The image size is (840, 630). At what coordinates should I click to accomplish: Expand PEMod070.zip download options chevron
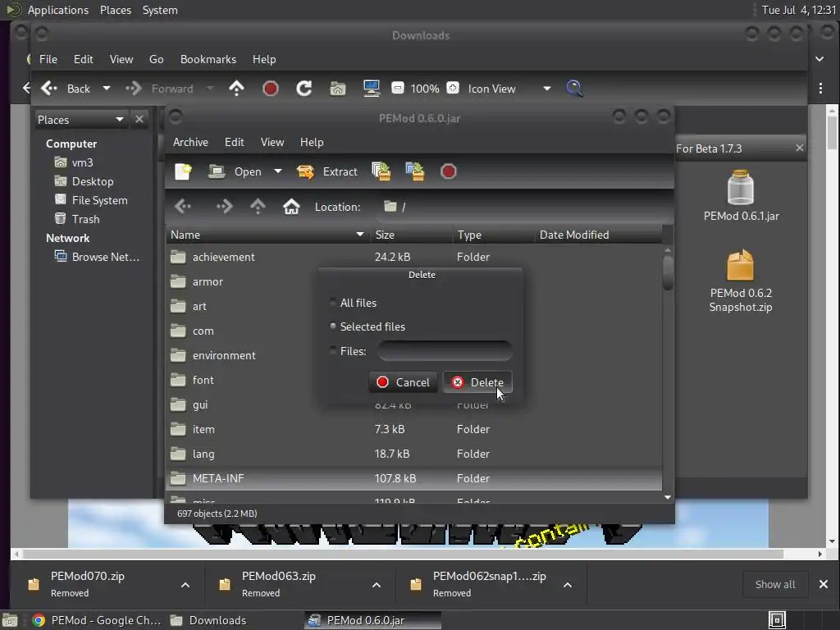coord(185,585)
